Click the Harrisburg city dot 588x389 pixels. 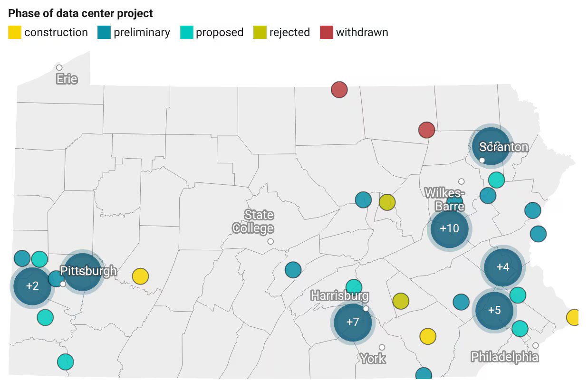click(366, 309)
